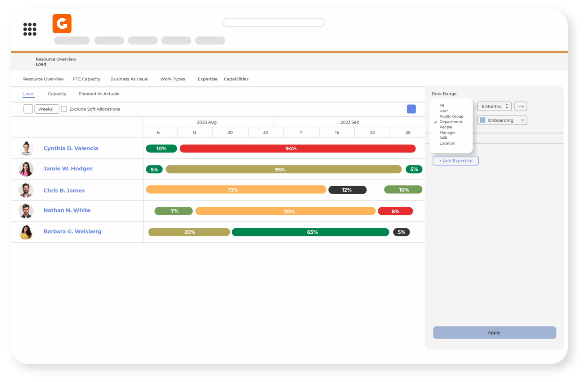Click Chris B. James's profile photo

click(26, 190)
